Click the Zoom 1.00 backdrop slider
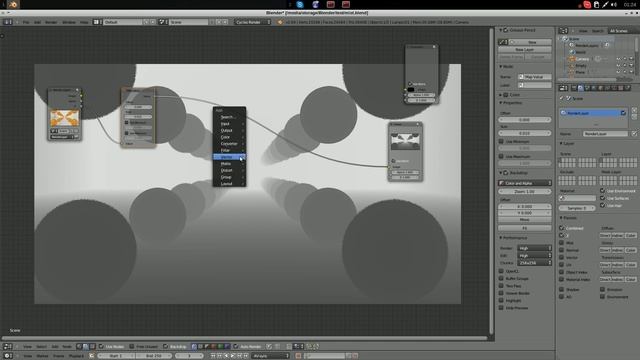 pos(525,191)
